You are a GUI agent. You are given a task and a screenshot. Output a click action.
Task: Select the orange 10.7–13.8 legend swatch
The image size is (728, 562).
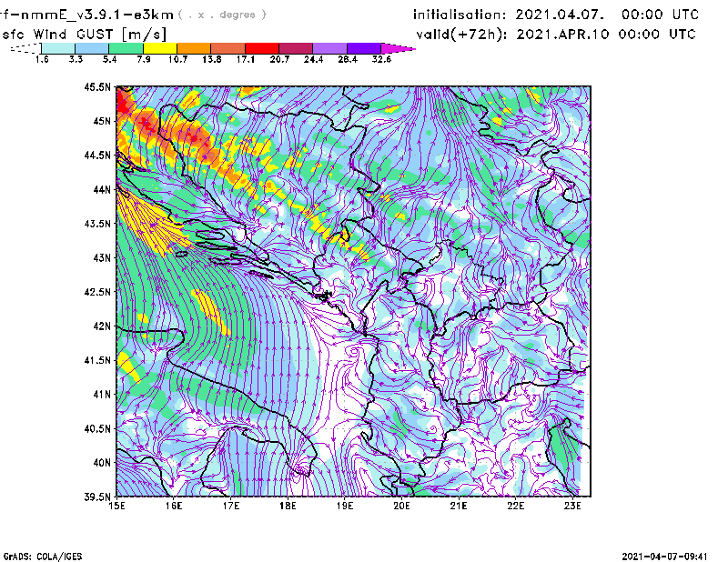(x=194, y=48)
